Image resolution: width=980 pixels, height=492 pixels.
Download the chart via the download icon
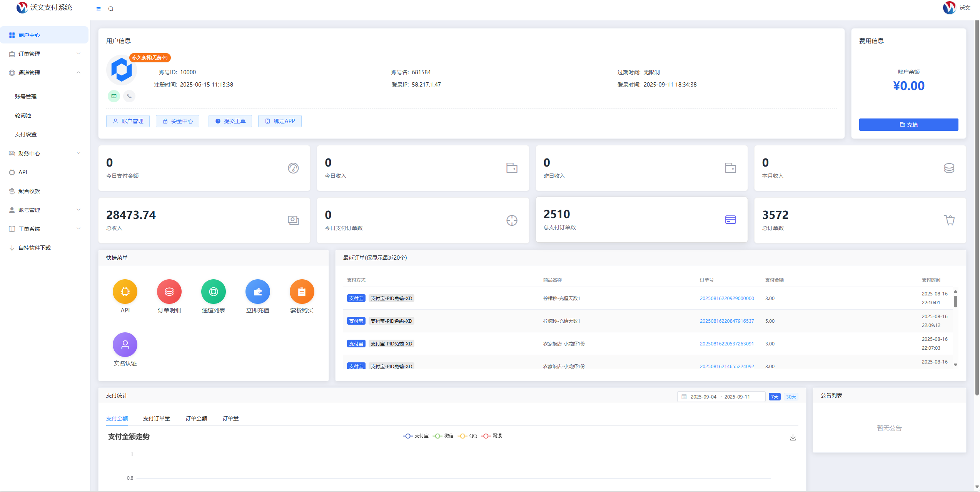(793, 438)
